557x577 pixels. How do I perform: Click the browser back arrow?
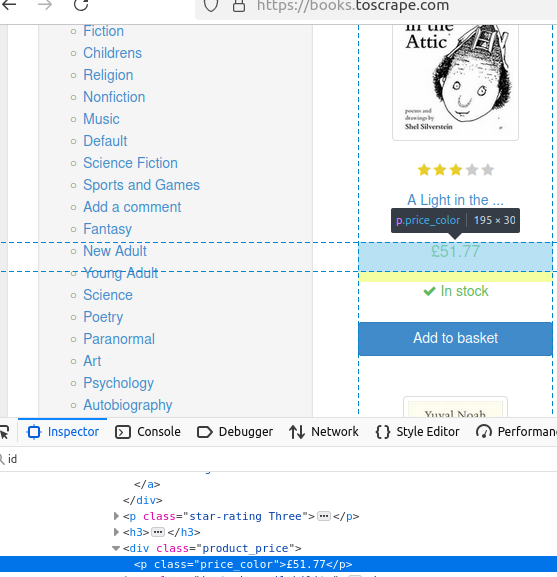point(9,4)
